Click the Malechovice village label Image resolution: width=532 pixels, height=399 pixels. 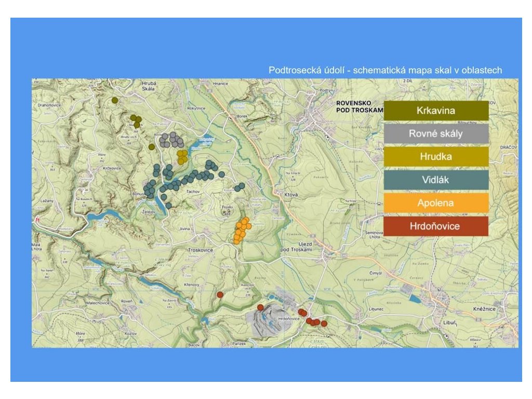pos(98,303)
